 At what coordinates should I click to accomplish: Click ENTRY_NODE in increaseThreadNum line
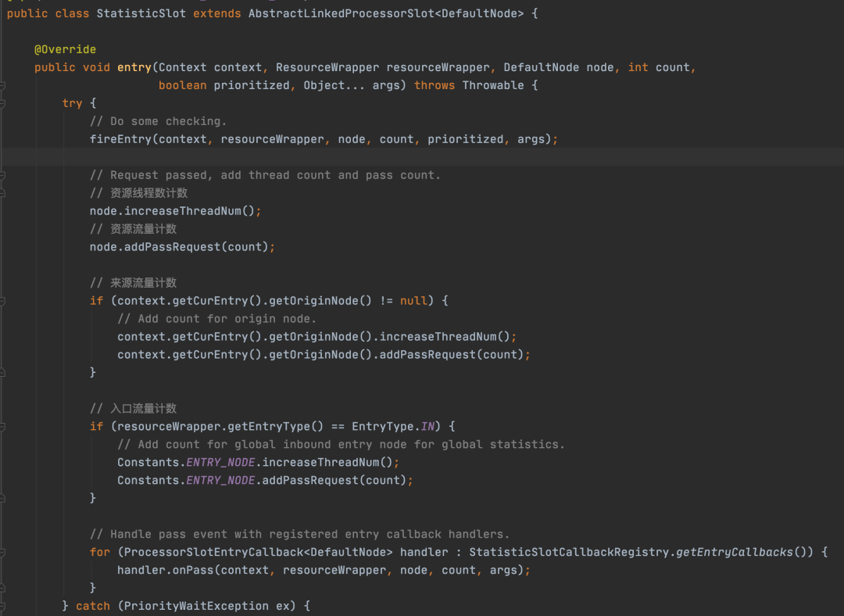(x=220, y=462)
